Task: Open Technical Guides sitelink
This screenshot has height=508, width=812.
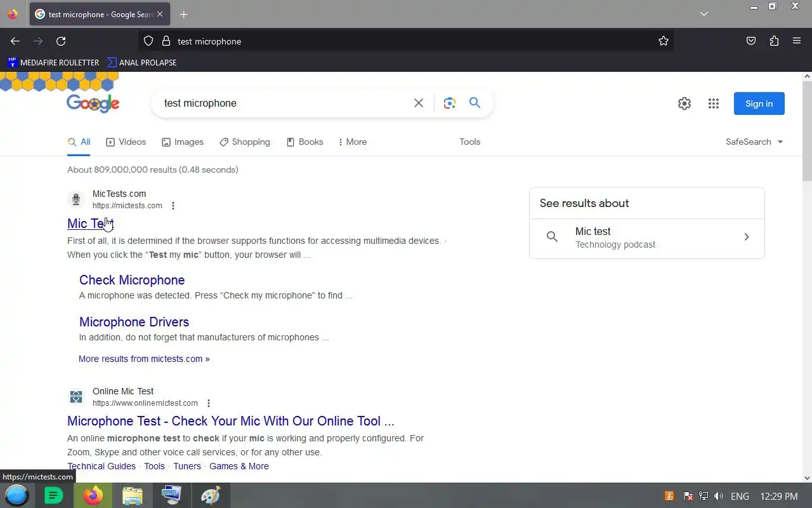Action: 101,466
